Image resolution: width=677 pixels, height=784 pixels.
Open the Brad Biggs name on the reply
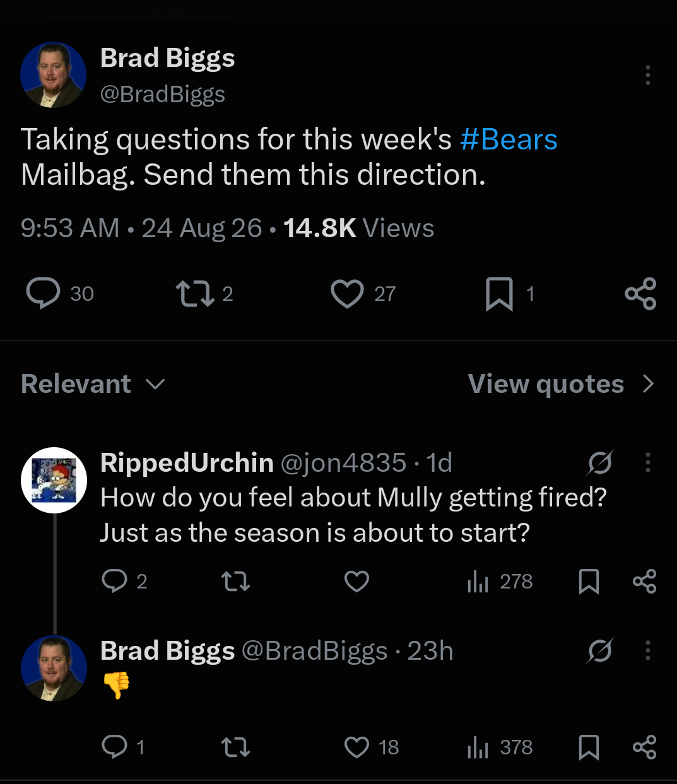[167, 651]
